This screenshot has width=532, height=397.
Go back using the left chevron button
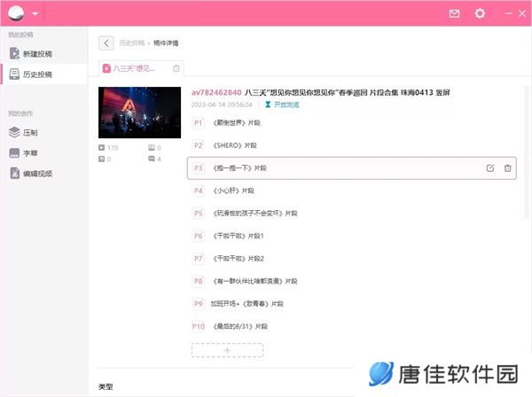pos(106,43)
